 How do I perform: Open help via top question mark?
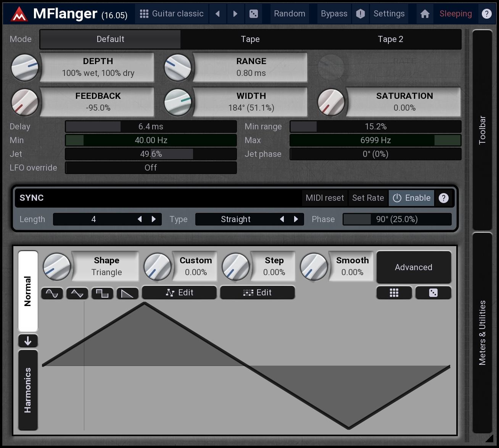pos(486,14)
